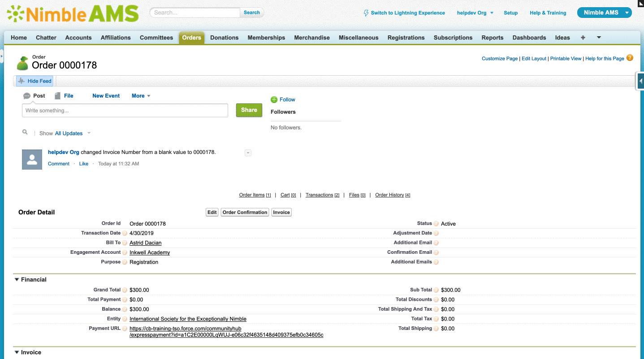Screen dimensions: 644x359
Task: Click the green Follow plus icon
Action: coord(274,100)
